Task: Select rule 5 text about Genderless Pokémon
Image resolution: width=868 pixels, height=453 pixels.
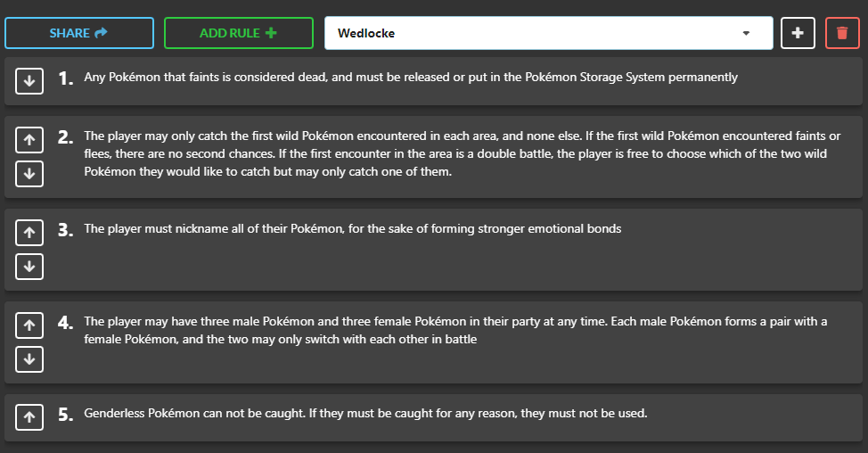Action: 365,413
